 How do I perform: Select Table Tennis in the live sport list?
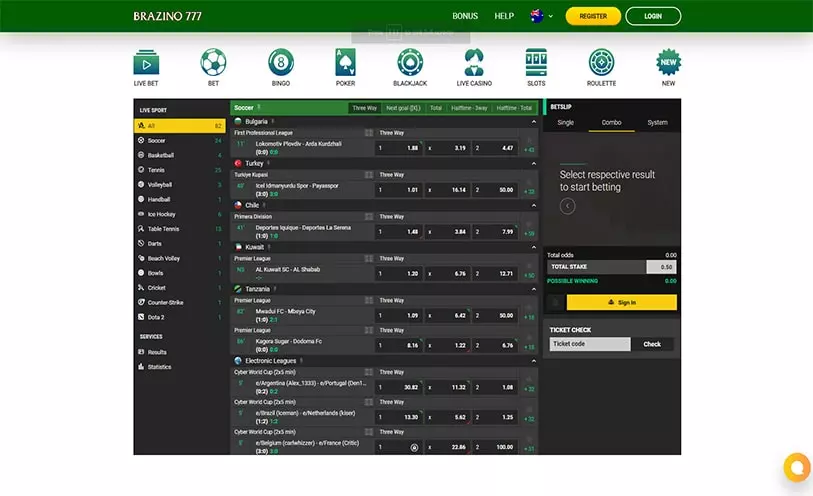click(179, 229)
